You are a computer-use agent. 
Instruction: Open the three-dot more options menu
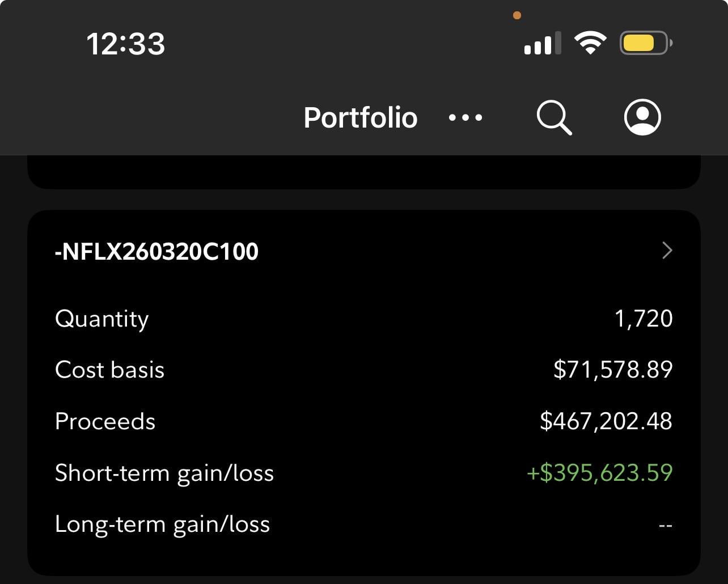(x=465, y=118)
